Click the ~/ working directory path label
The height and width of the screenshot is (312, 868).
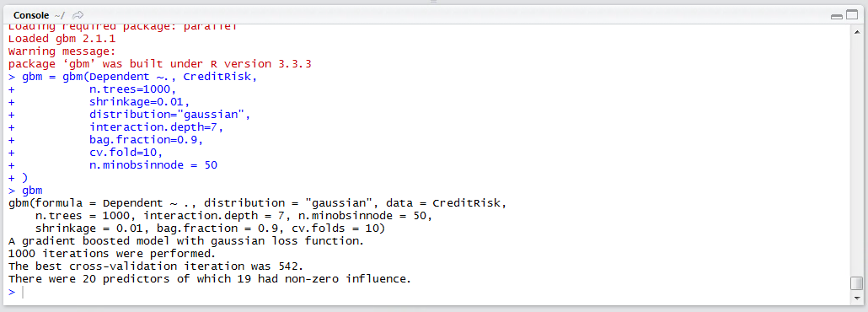click(60, 15)
